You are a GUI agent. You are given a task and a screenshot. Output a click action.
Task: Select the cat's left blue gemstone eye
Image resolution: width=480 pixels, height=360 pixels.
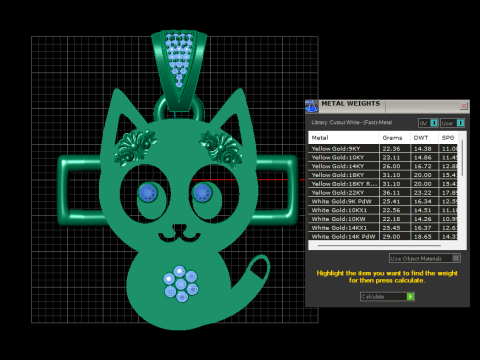pyautogui.click(x=148, y=192)
